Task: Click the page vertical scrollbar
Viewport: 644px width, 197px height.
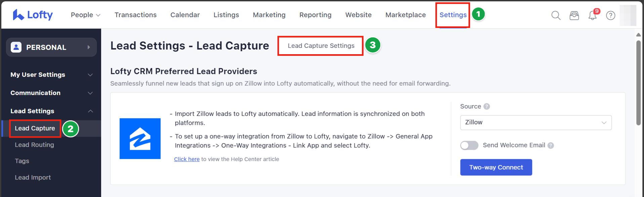Action: pyautogui.click(x=638, y=84)
